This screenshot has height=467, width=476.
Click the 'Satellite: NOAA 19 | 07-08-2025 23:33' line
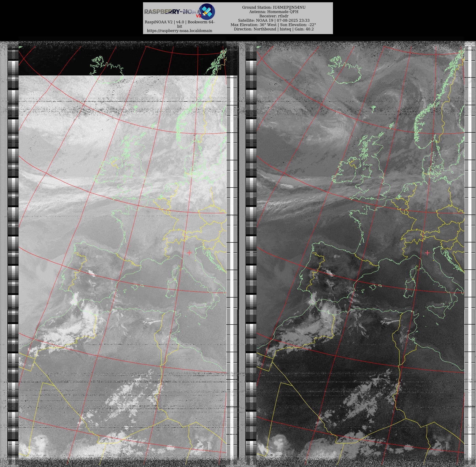[274, 21]
